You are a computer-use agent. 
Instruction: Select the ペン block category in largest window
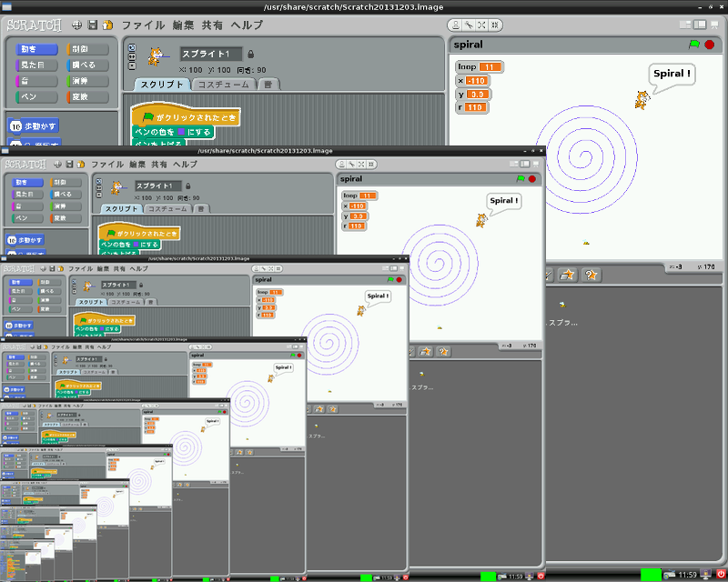tap(36, 96)
